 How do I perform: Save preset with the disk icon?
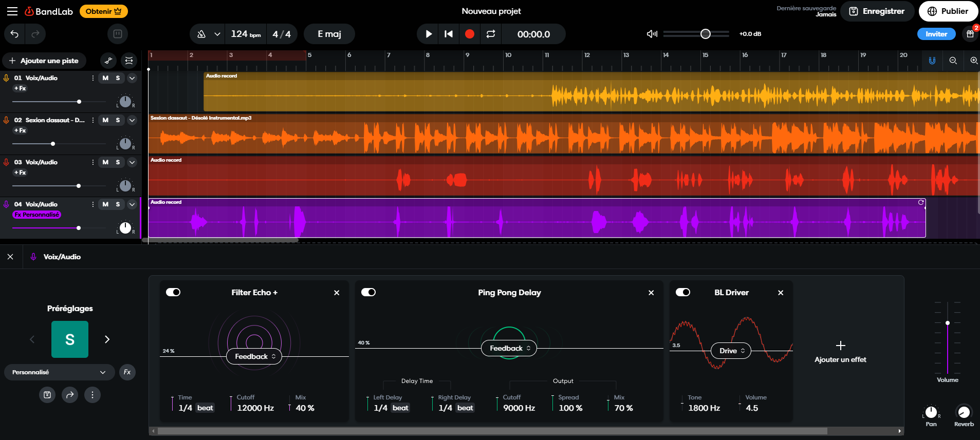pyautogui.click(x=47, y=395)
